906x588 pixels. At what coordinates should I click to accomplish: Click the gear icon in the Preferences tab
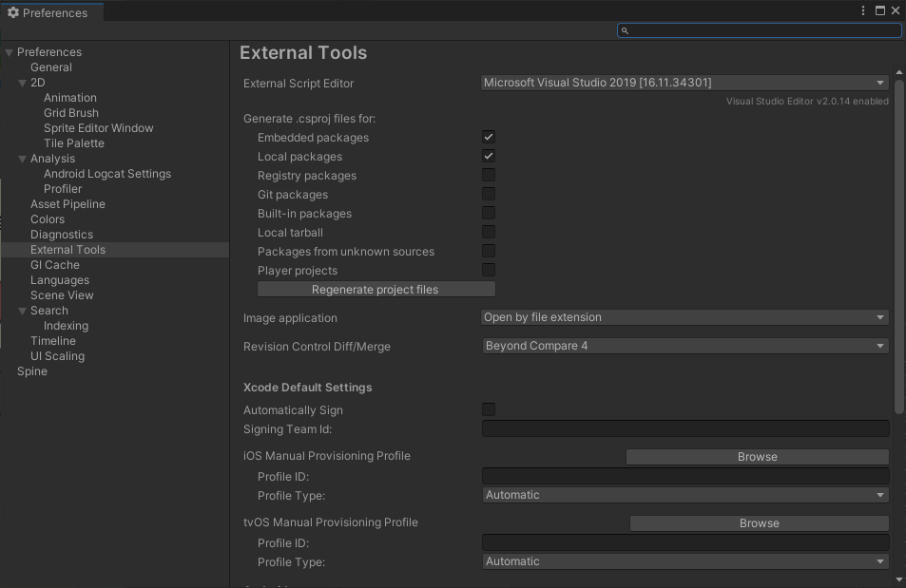pos(12,12)
